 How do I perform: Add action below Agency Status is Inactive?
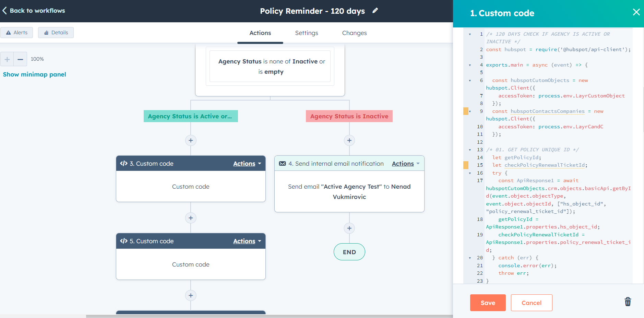pyautogui.click(x=349, y=140)
